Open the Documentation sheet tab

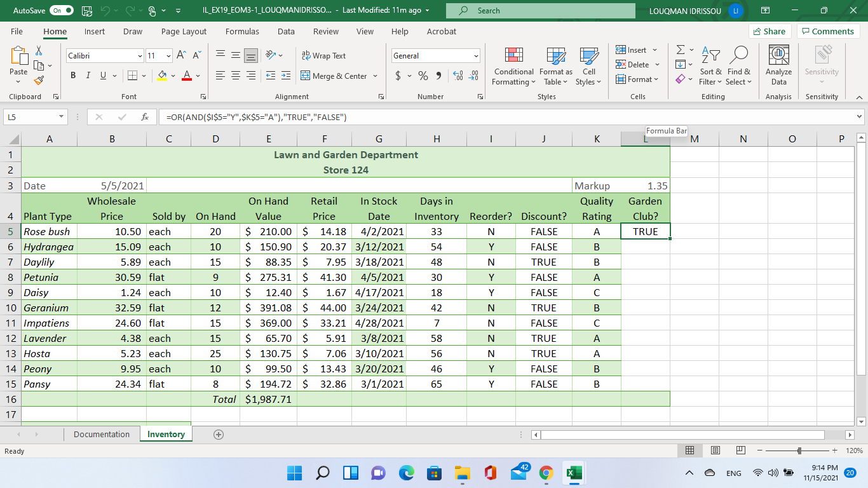coord(101,434)
